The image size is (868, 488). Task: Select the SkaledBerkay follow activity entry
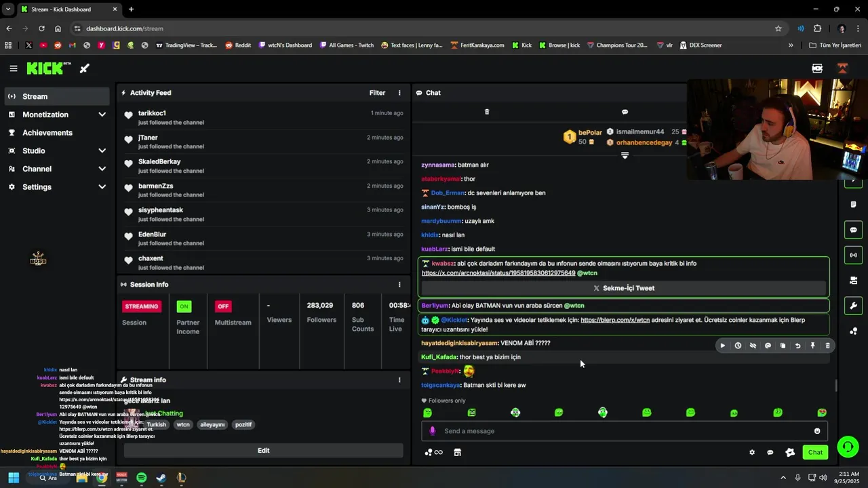click(263, 166)
